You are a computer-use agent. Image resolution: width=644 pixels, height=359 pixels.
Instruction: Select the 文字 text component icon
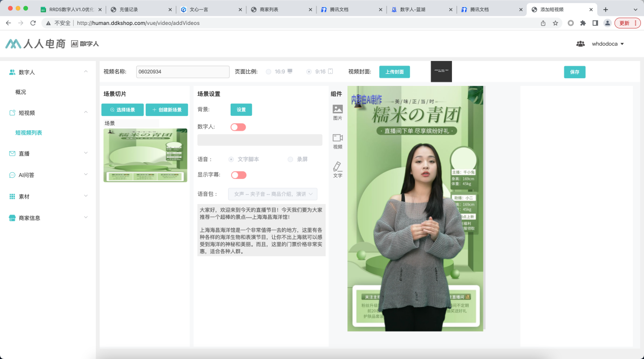(x=338, y=167)
